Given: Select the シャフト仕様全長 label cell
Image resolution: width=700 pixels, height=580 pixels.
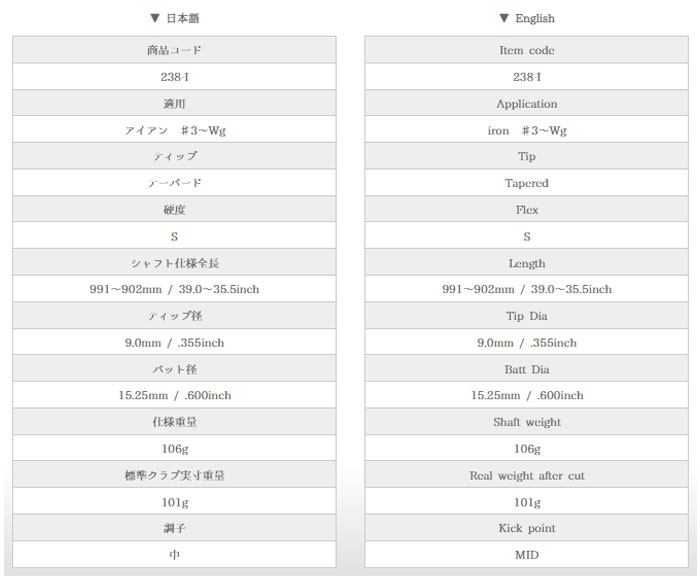Looking at the screenshot, I should click(174, 263).
